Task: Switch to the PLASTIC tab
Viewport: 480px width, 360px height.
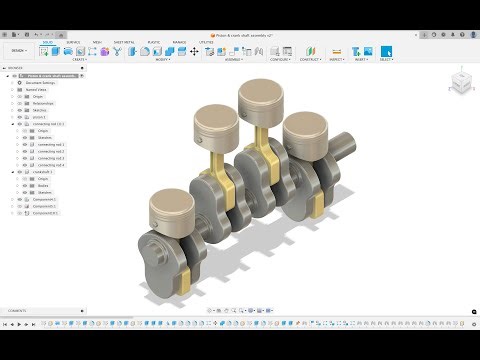Action: (x=154, y=42)
